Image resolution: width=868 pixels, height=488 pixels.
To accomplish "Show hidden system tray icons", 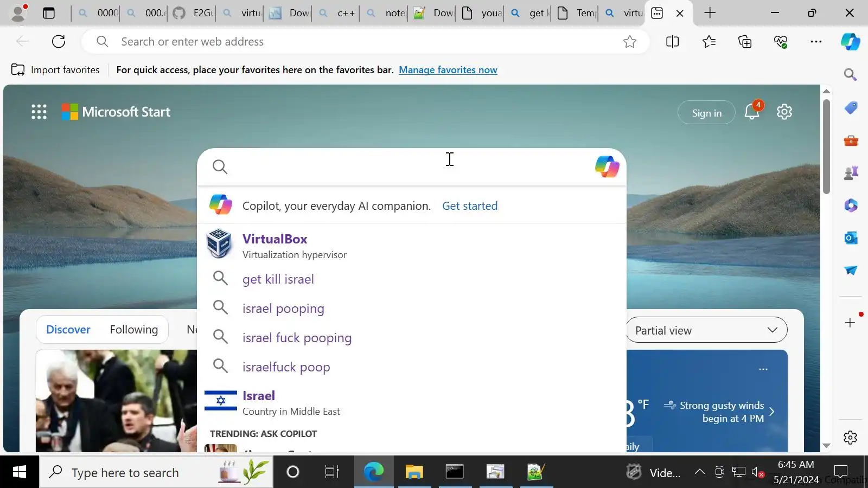I will point(699,472).
